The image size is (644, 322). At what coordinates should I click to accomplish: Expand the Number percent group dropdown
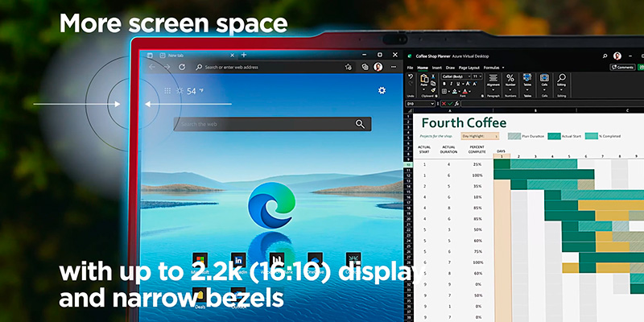click(x=510, y=90)
